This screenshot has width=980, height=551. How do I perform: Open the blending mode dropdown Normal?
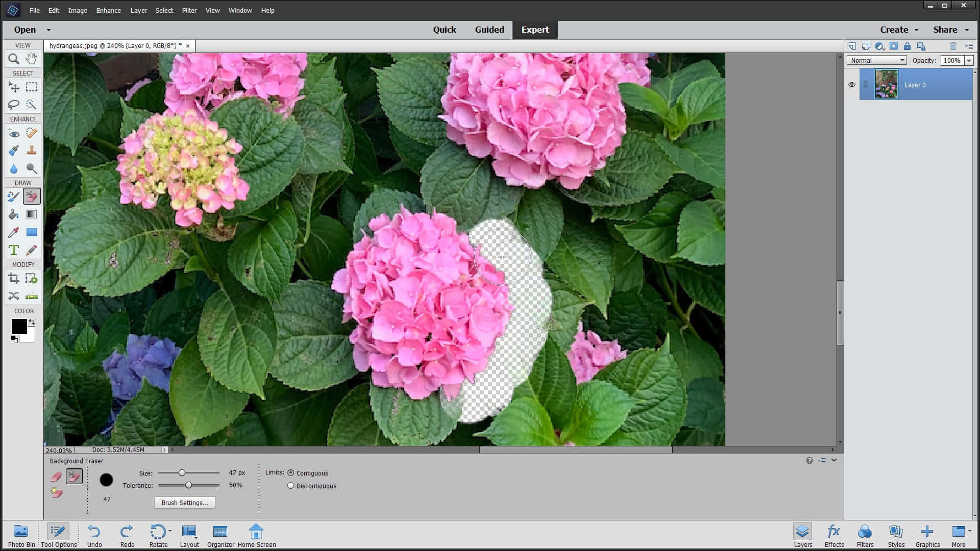pos(876,61)
